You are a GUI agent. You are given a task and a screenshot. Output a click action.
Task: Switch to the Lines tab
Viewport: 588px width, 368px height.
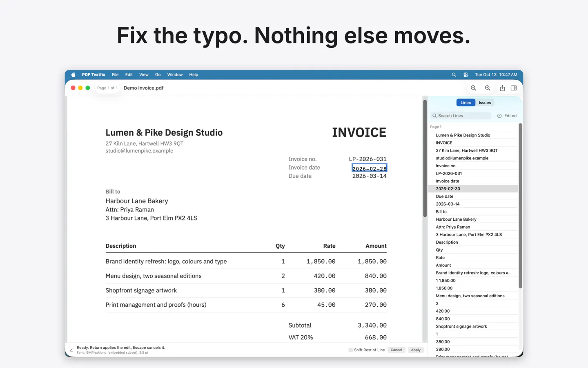[x=465, y=103]
